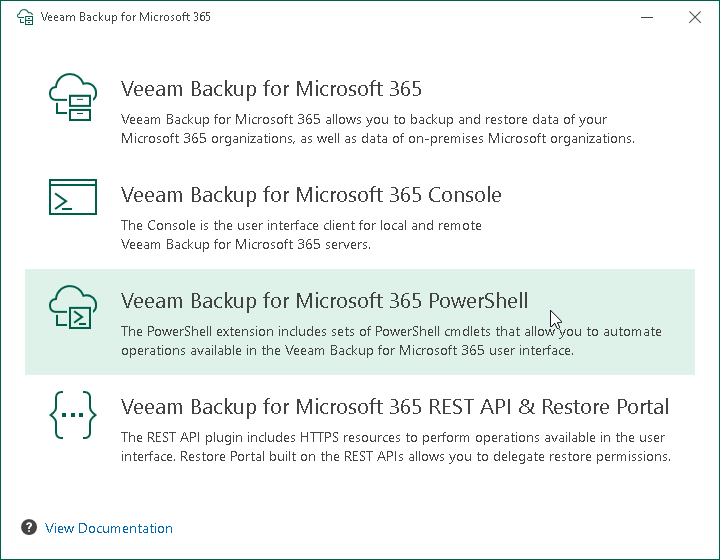Screen dimensions: 720x560
Task: Select Veeam Backup for Microsoft 365 heading
Action: pyautogui.click(x=271, y=89)
